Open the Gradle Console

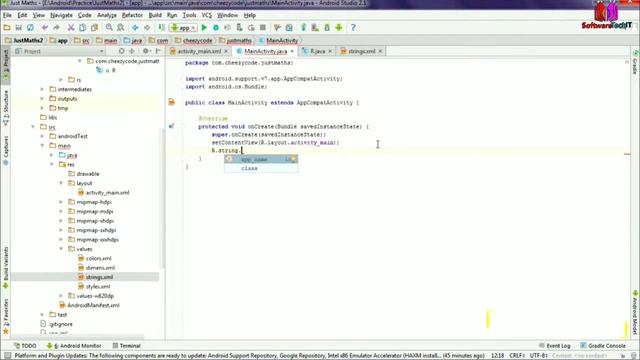[603, 346]
